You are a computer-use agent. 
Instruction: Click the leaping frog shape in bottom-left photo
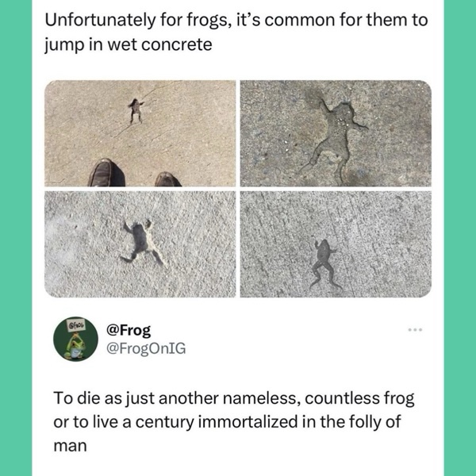tap(140, 240)
